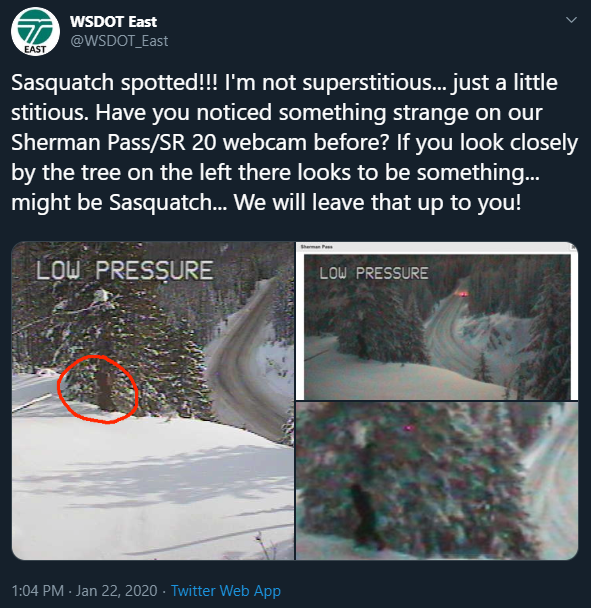Click the Jan 22, 2020 date
Viewport: 591px width, 608px height.
(117, 591)
